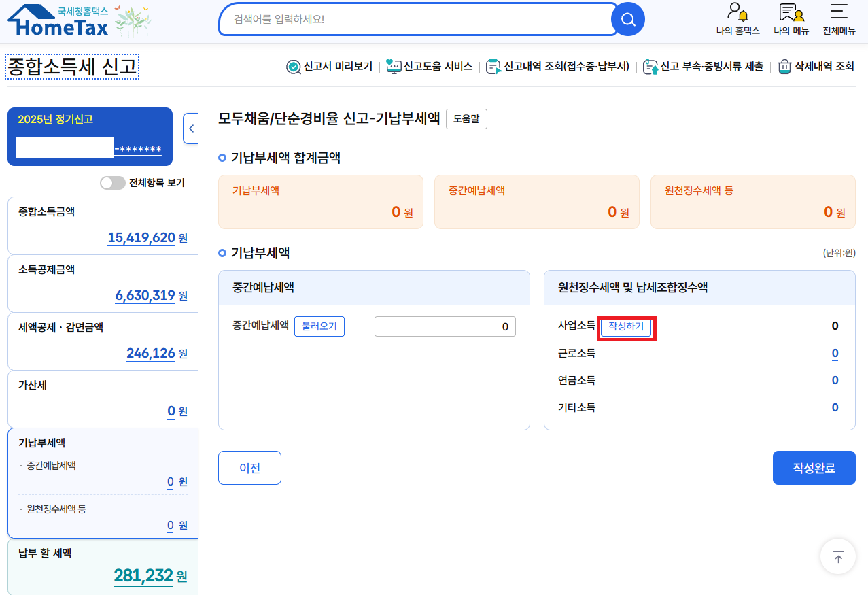
Task: Click the scroll-to-top arrow button
Action: [x=838, y=557]
